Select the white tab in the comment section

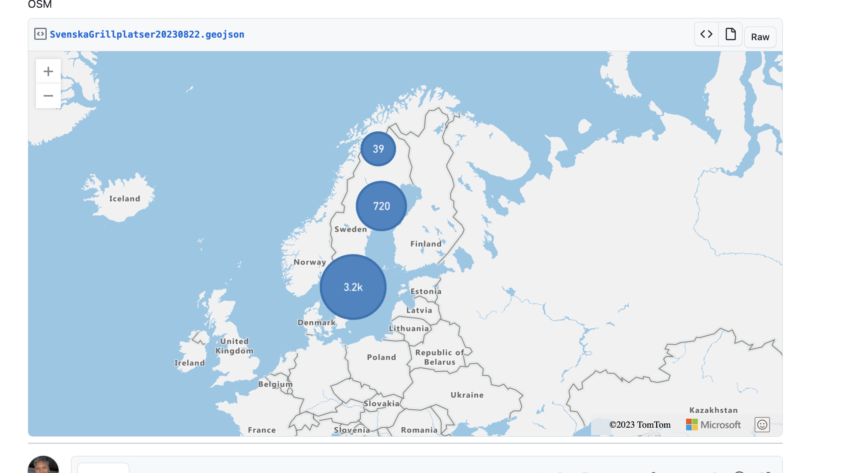104,470
